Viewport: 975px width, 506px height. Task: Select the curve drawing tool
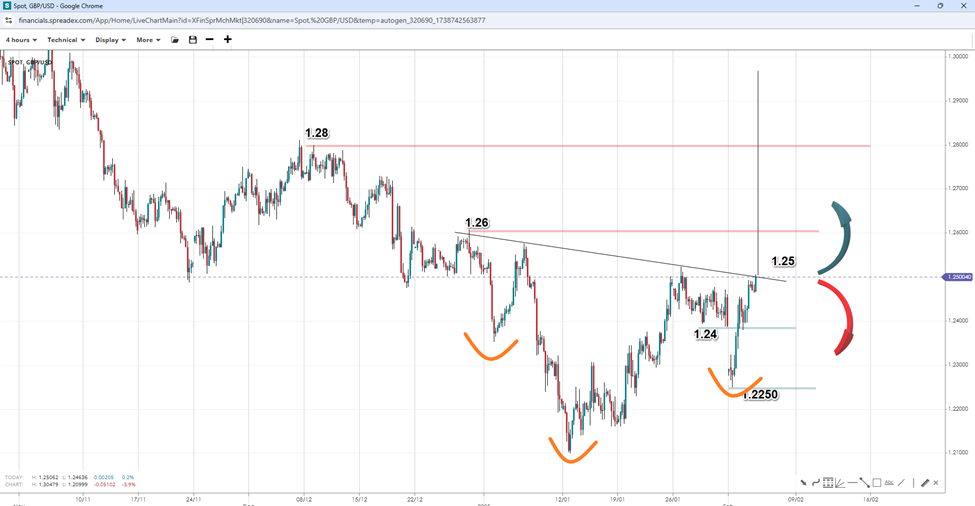coord(816,483)
